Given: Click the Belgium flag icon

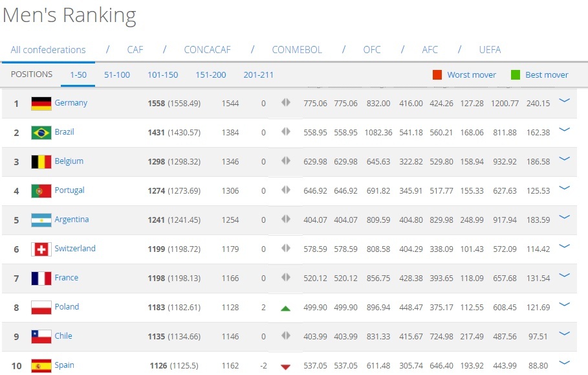Looking at the screenshot, I should (41, 162).
